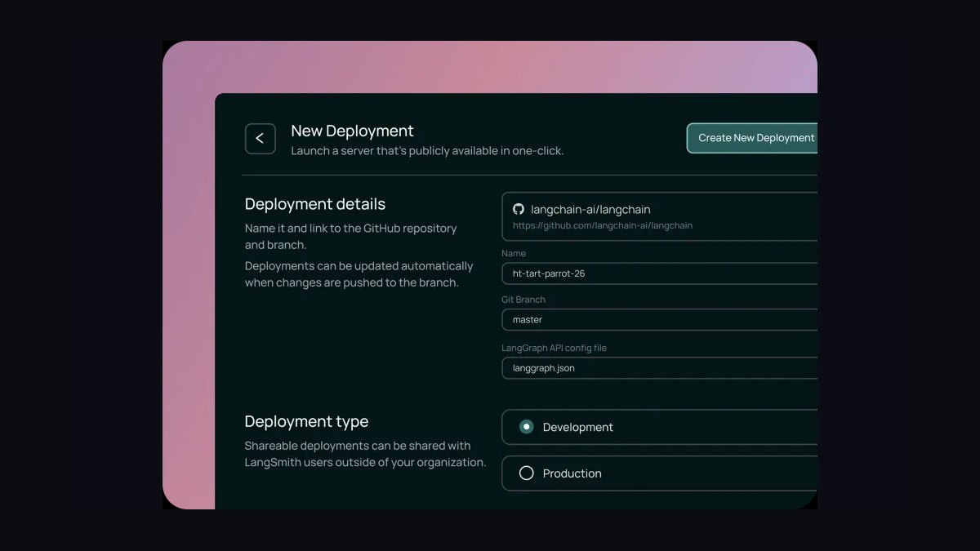This screenshot has height=551, width=980.
Task: Click the text about shareable deployments
Action: click(365, 454)
